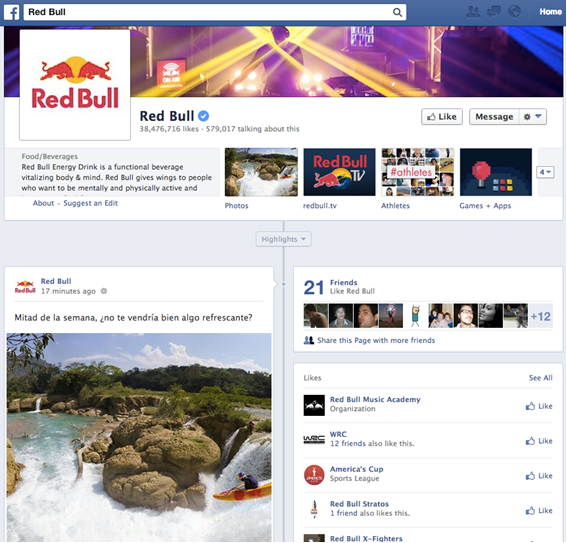Go to Home in the top bar
Screen dimensions: 567x543
point(550,12)
